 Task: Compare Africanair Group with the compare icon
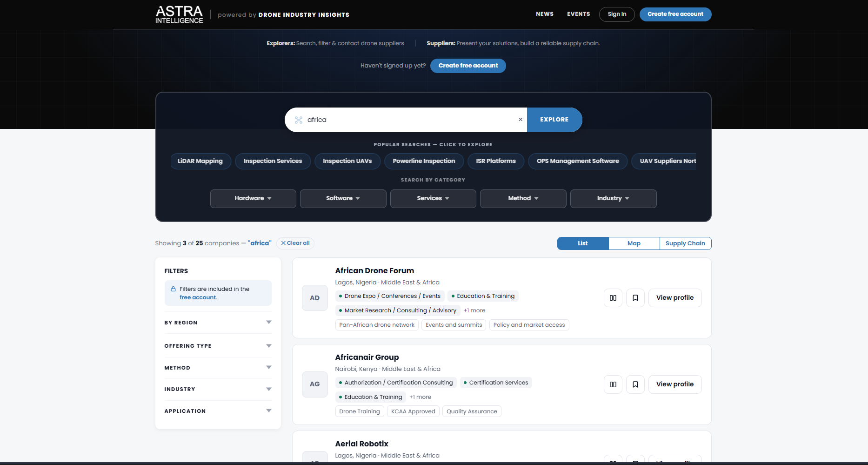613,384
